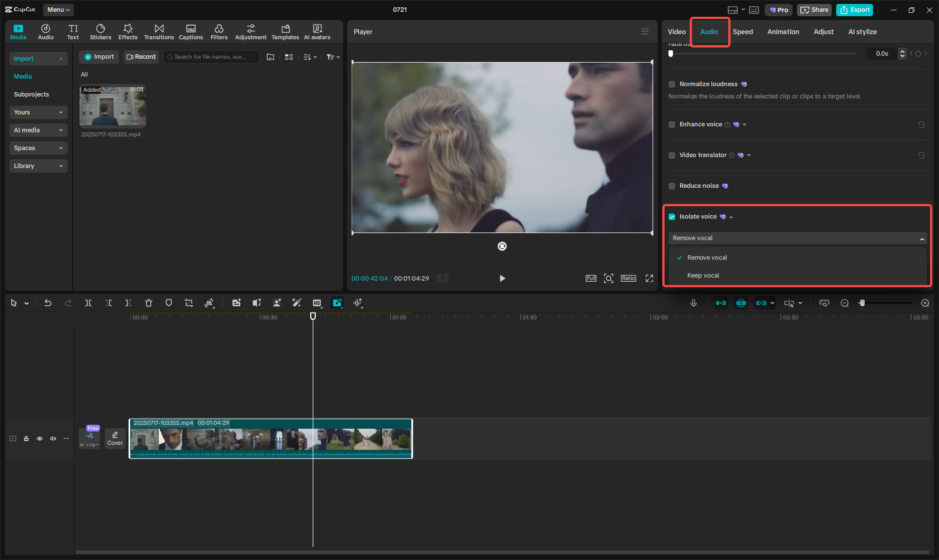Open the Captions panel

click(191, 31)
